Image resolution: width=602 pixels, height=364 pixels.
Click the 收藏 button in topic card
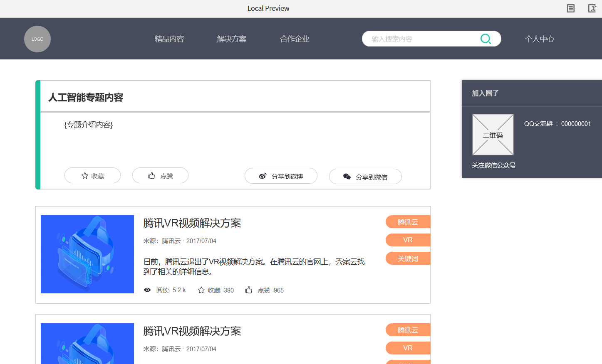(92, 175)
